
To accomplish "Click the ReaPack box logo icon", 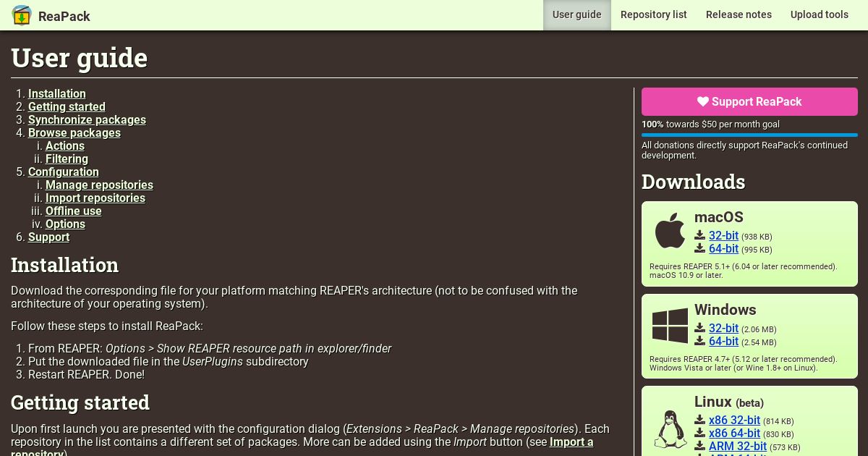I will pyautogui.click(x=22, y=15).
